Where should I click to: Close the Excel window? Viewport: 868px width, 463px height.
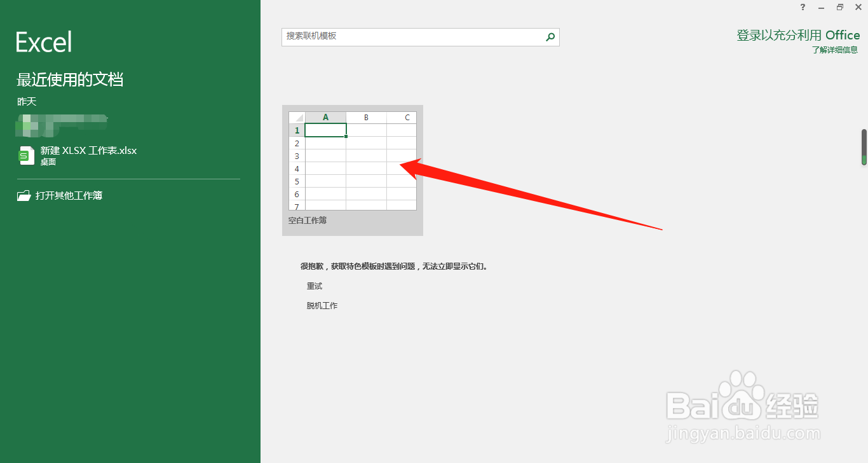click(x=858, y=7)
